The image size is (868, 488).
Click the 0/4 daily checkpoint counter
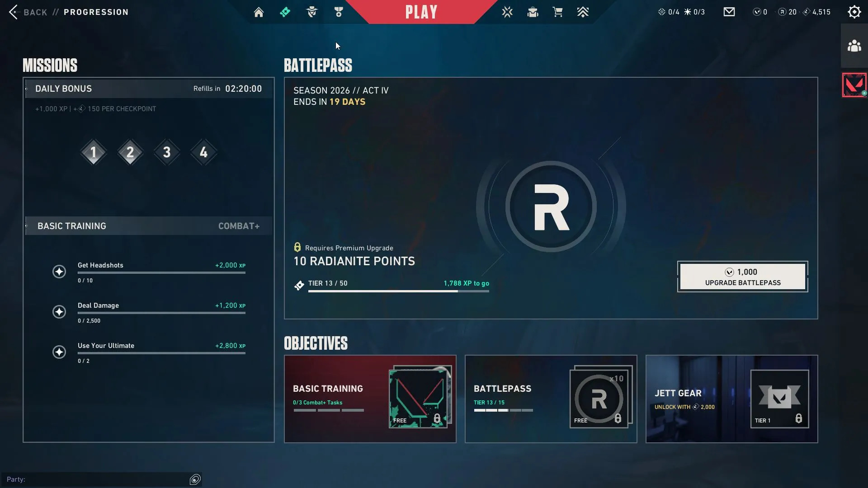click(669, 12)
